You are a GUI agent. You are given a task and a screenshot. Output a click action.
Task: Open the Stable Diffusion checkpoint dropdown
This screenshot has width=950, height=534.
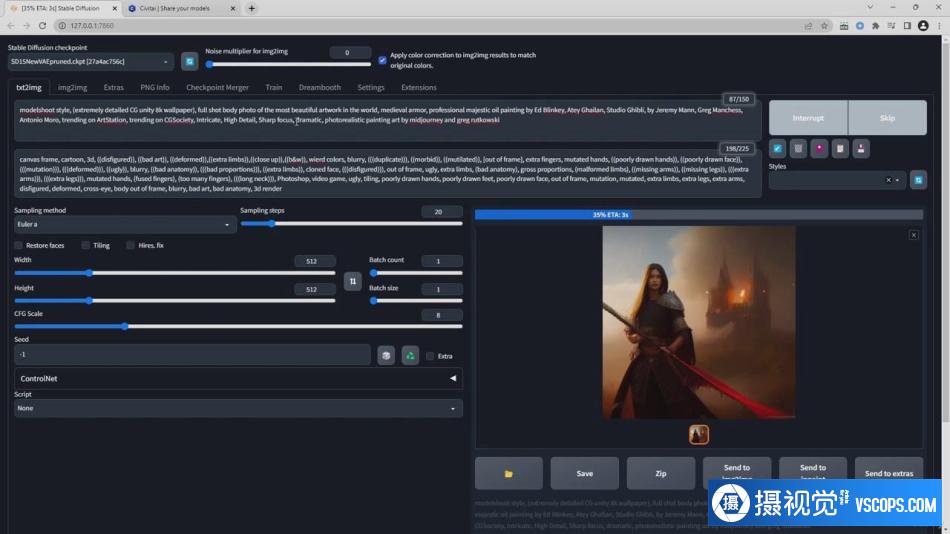click(x=91, y=61)
